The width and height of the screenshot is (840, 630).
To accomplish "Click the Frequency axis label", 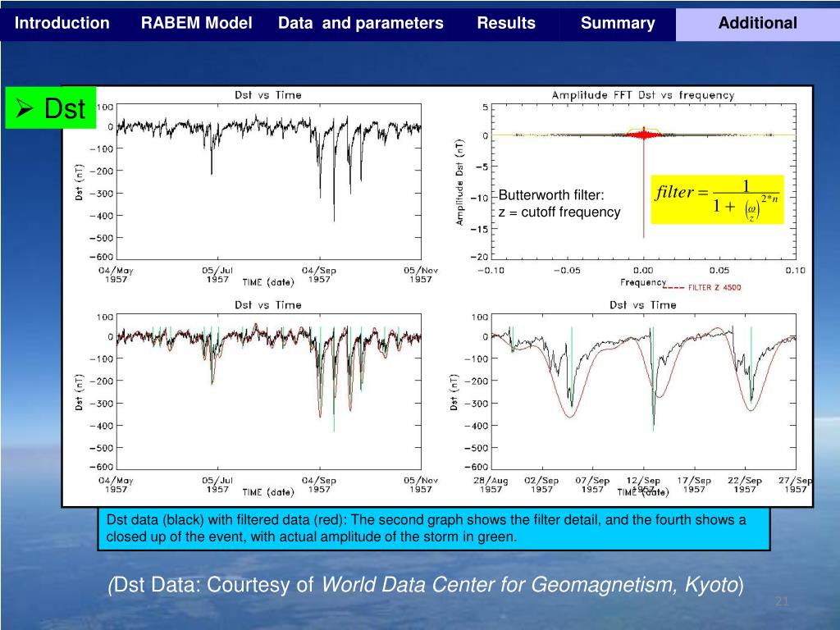I will click(x=642, y=282).
